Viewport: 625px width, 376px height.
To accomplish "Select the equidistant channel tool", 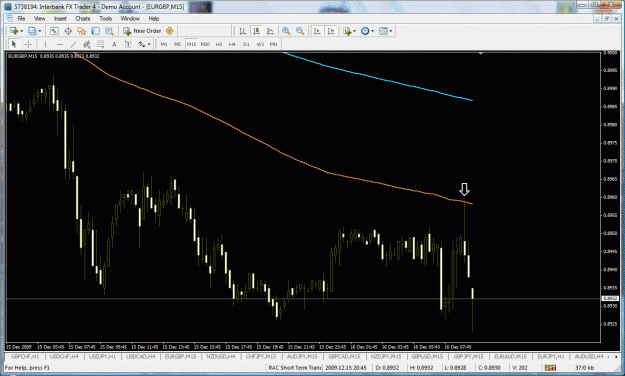I will (87, 44).
